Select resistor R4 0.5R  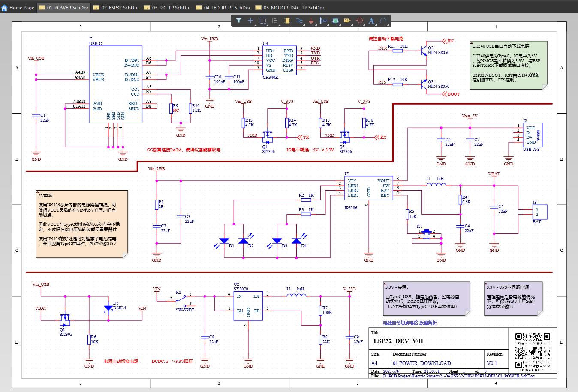pos(460,200)
